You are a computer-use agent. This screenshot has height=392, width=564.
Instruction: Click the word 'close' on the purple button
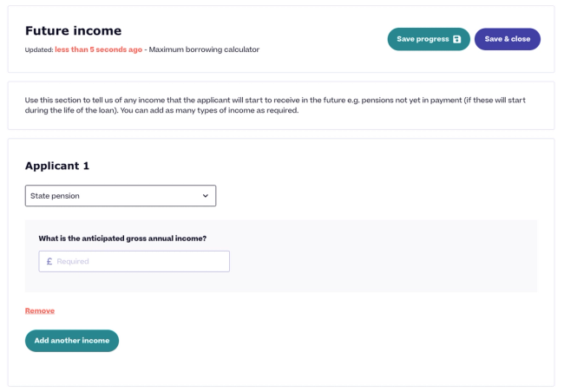tap(521, 39)
